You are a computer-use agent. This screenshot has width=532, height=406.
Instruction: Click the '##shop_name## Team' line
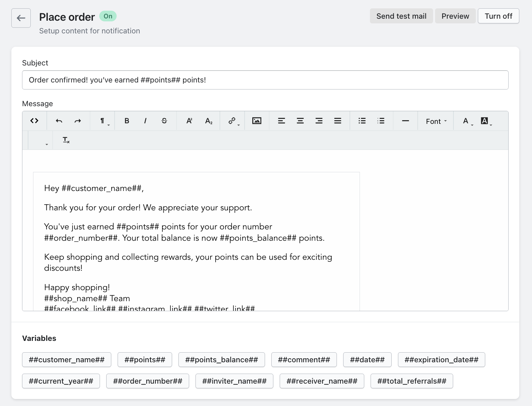[x=87, y=298]
